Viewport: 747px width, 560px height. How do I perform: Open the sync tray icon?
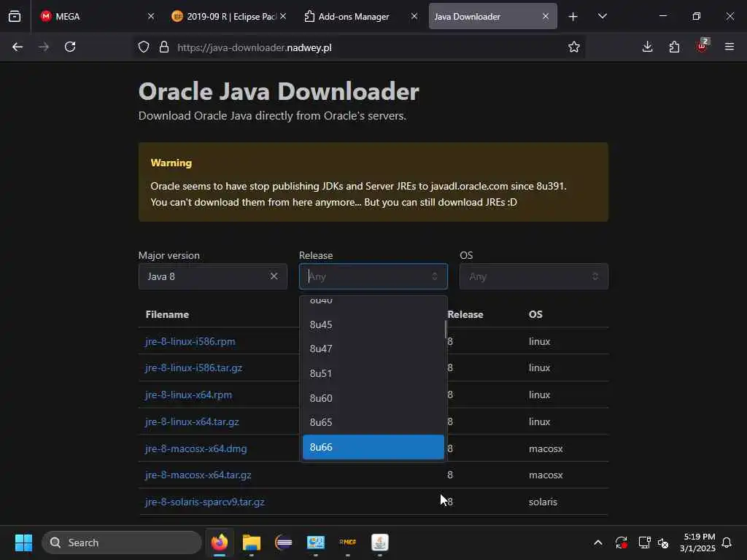pos(621,542)
